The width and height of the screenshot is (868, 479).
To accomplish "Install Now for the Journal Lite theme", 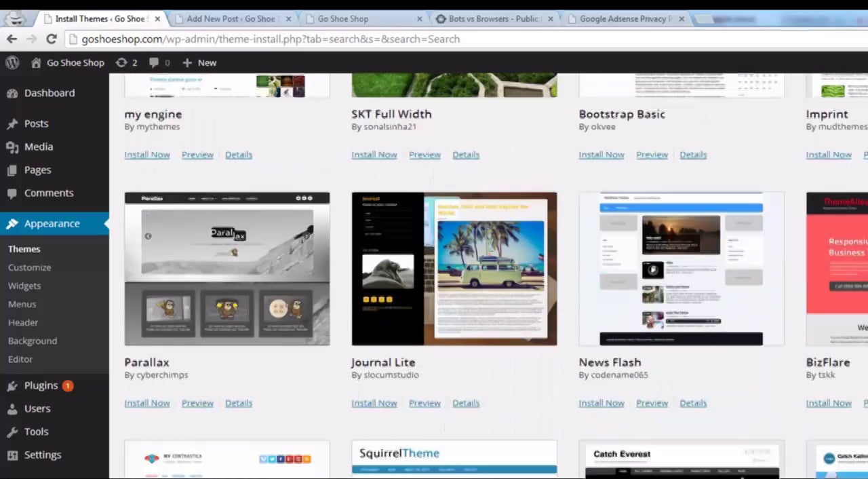I will pyautogui.click(x=374, y=403).
